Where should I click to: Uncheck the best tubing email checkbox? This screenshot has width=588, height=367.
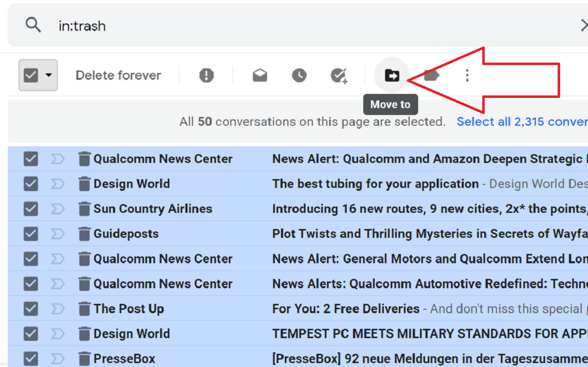pos(31,184)
